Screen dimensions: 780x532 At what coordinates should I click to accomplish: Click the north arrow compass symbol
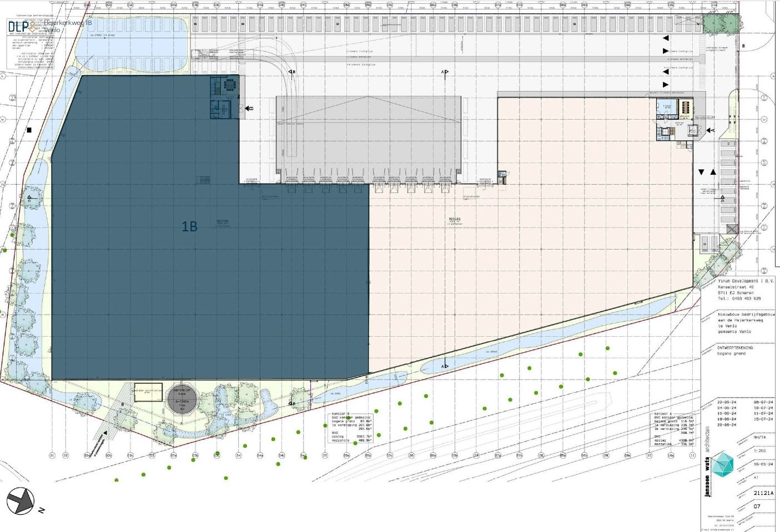pos(21,500)
